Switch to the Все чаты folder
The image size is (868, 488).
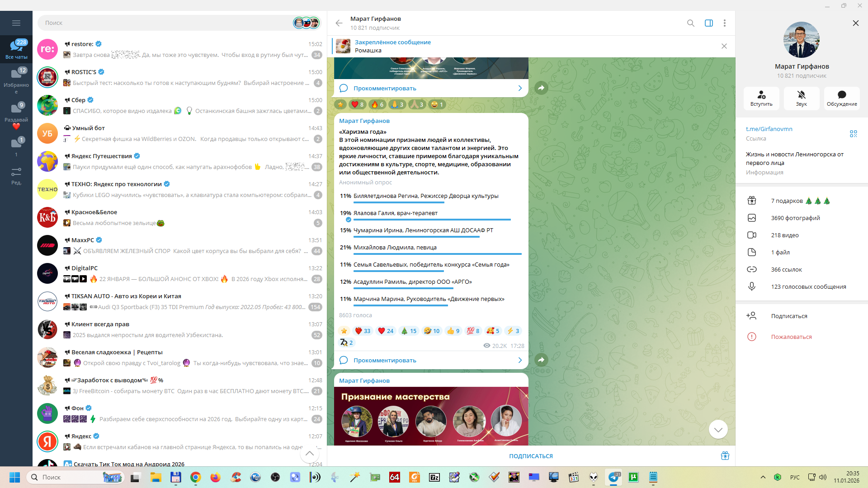click(x=16, y=49)
